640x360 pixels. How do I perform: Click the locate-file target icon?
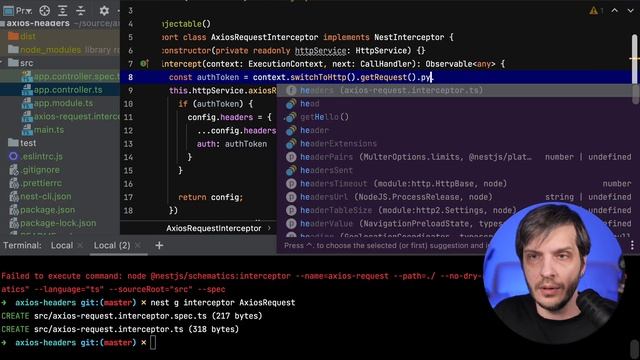point(44,11)
